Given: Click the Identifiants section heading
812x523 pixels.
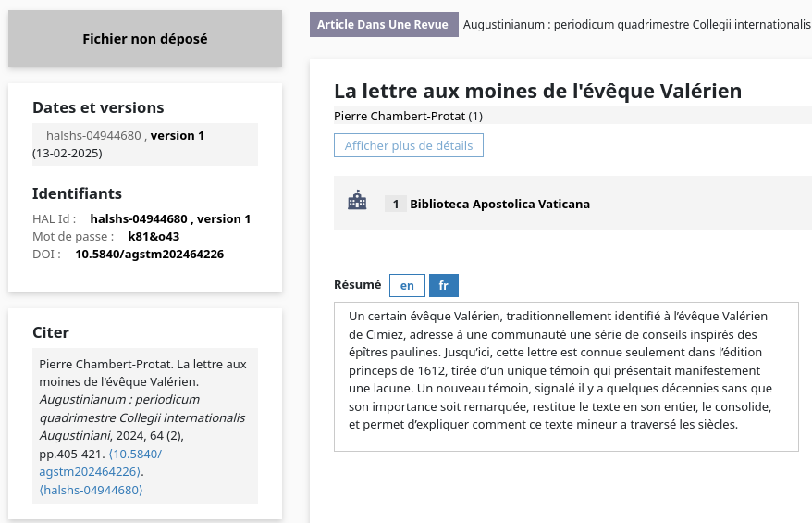Looking at the screenshot, I should [77, 193].
